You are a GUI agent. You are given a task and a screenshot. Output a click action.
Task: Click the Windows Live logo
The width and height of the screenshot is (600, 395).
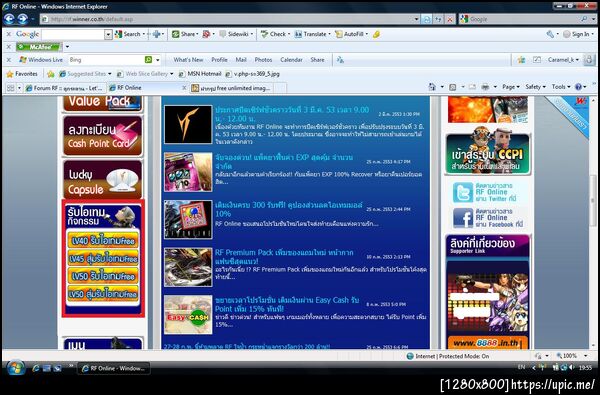coord(41,60)
